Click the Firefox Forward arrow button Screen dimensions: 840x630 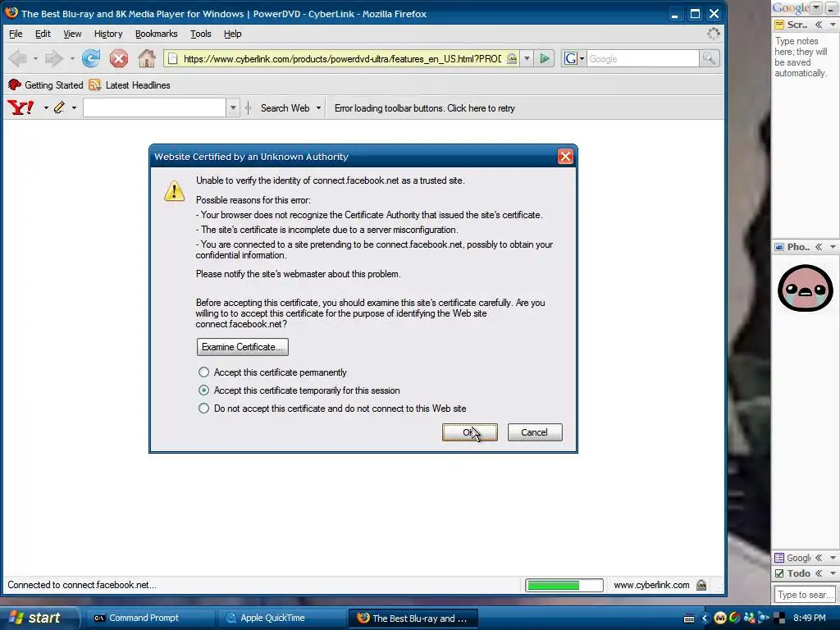(54, 58)
